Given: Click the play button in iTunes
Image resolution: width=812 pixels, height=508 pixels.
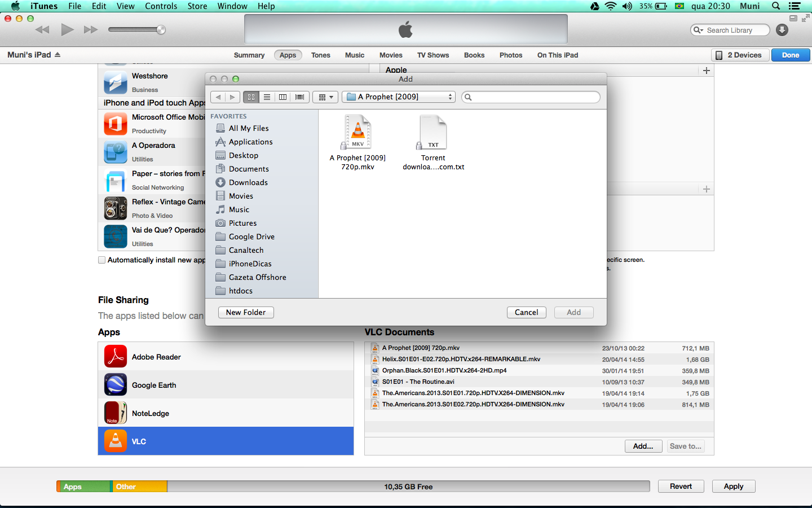Looking at the screenshot, I should click(x=67, y=29).
